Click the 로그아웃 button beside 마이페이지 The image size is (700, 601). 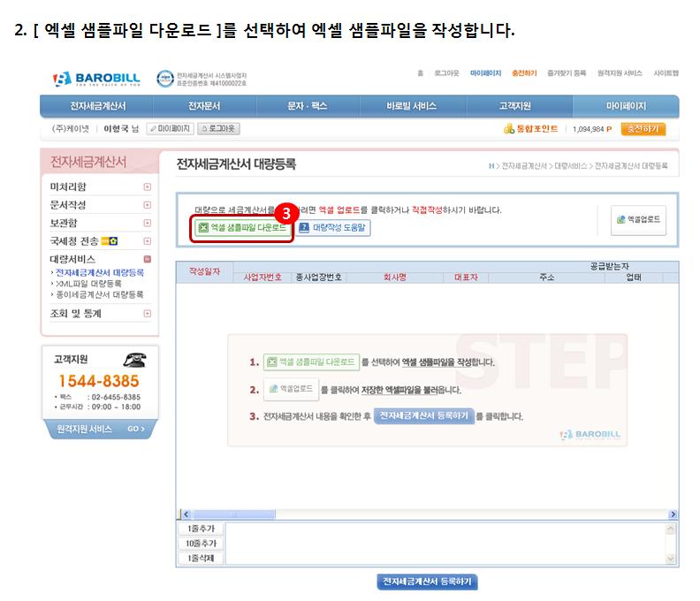(x=217, y=129)
